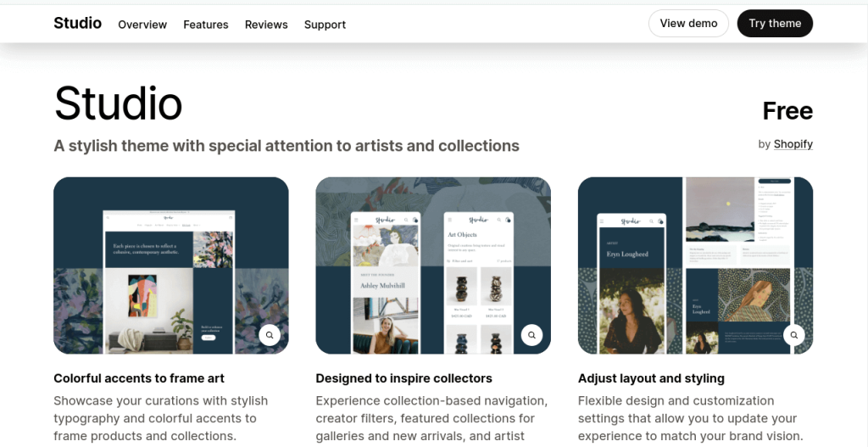This screenshot has height=447, width=868.
Task: Click the magnifier icon on the Designed to inspire collectors image
Action: pyautogui.click(x=532, y=335)
